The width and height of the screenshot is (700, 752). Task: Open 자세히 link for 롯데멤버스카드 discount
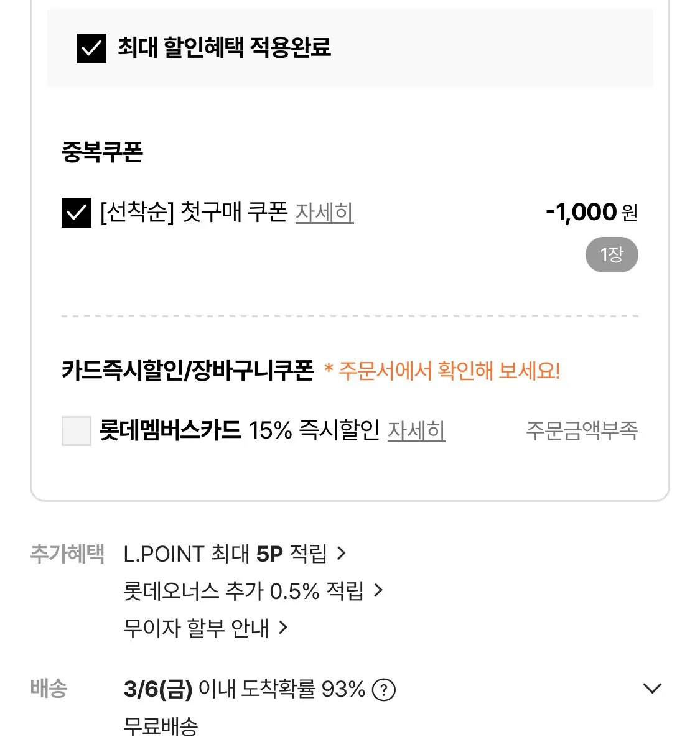click(416, 430)
